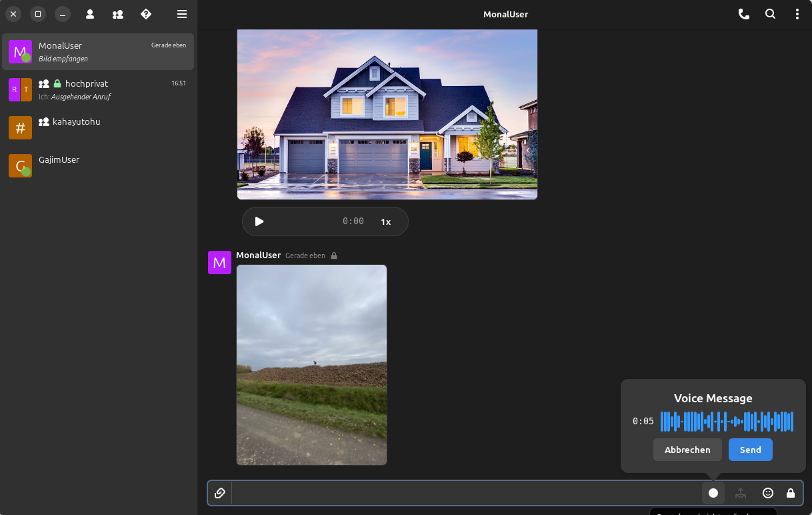This screenshot has width=812, height=515.
Task: Send the recorded voice message
Action: click(750, 450)
